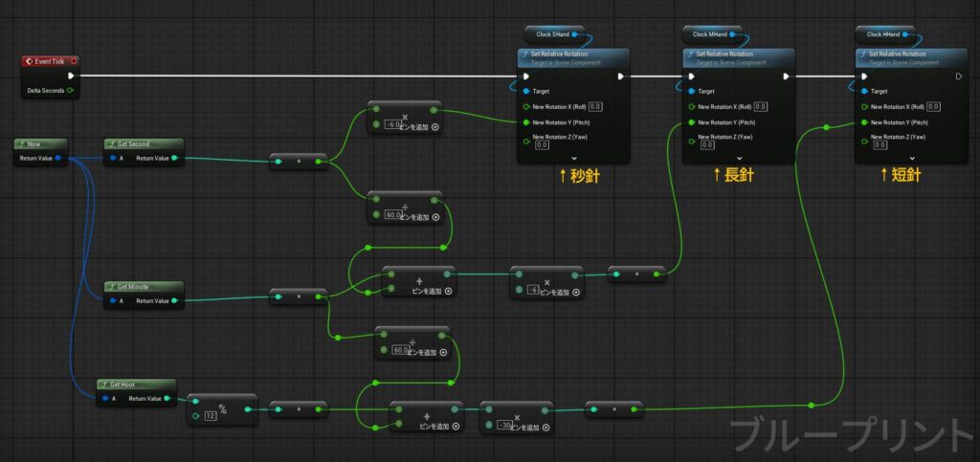980x462 pixels.
Task: Click the Target pin on the third Set Relative Rotation
Action: tap(865, 92)
